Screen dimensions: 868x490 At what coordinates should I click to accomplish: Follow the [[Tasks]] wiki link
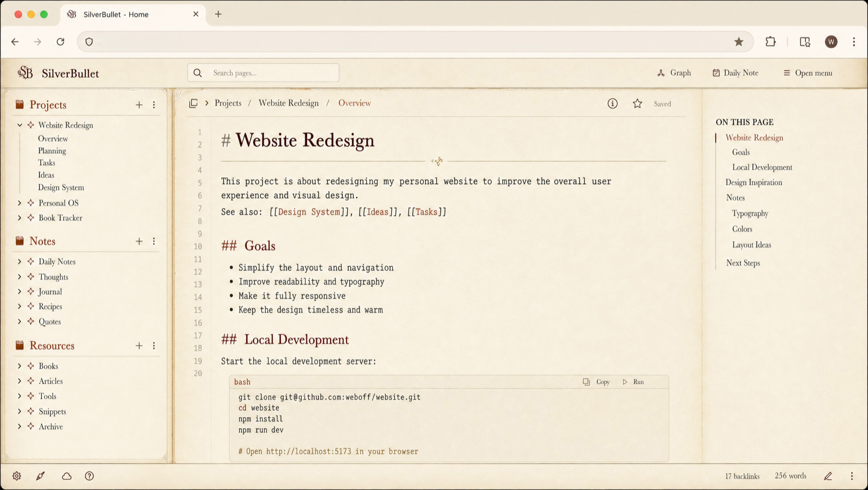click(426, 212)
